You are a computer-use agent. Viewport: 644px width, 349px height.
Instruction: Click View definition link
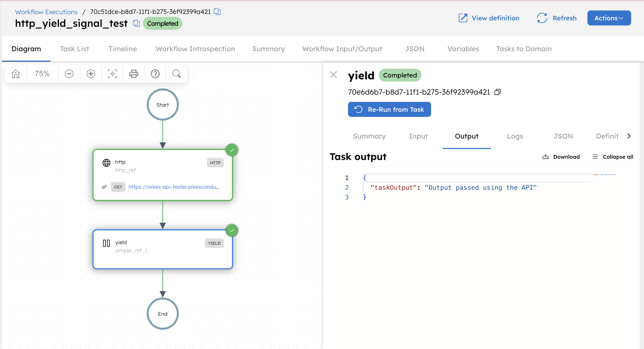coord(489,18)
